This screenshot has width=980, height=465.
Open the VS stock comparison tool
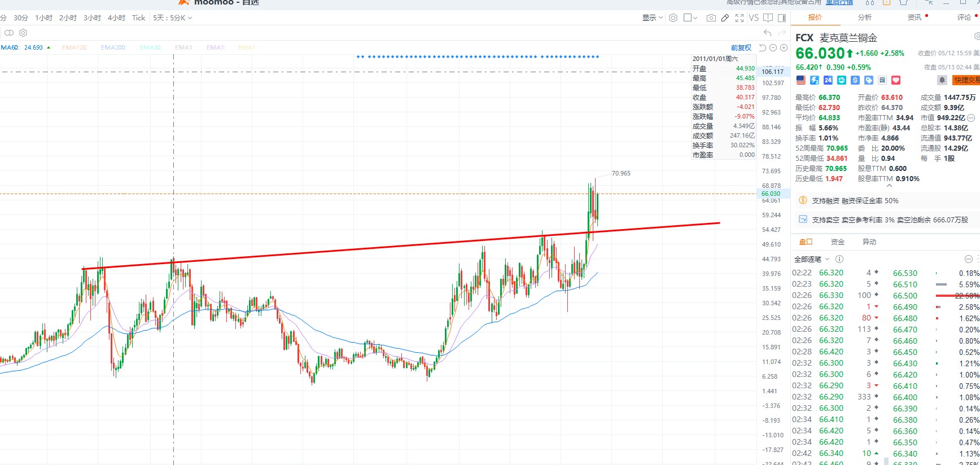tap(754, 18)
